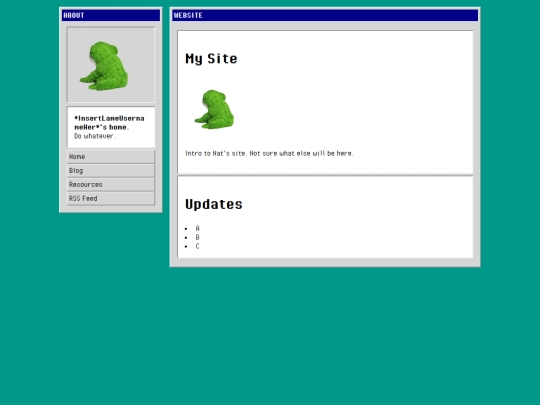Click the bold username home text
540x405 pixels.
[109, 123]
